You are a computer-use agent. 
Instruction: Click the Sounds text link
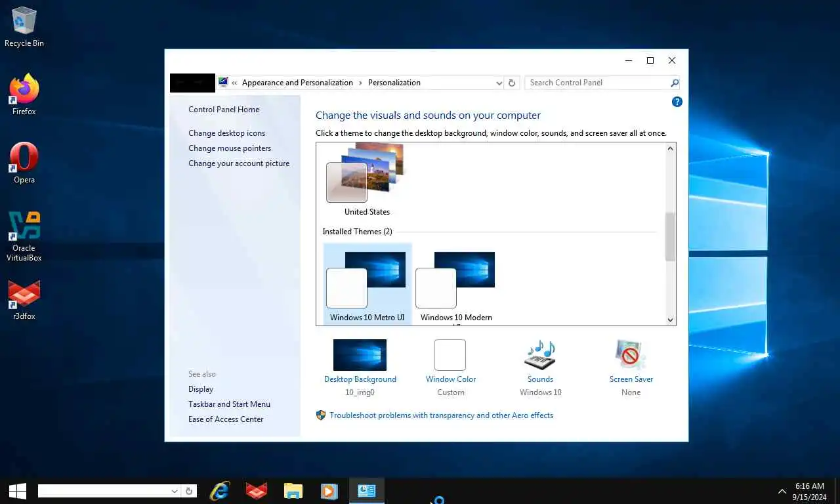pyautogui.click(x=540, y=379)
